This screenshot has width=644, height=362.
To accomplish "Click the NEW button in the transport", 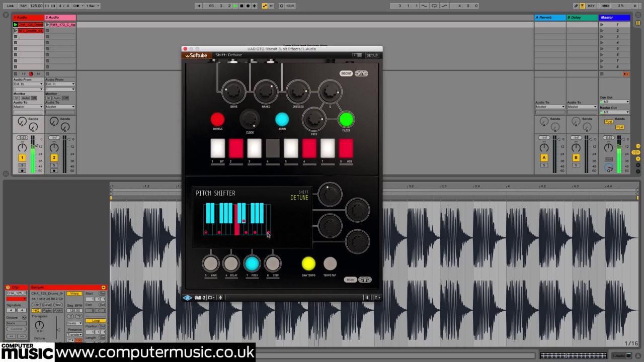I will [x=290, y=6].
